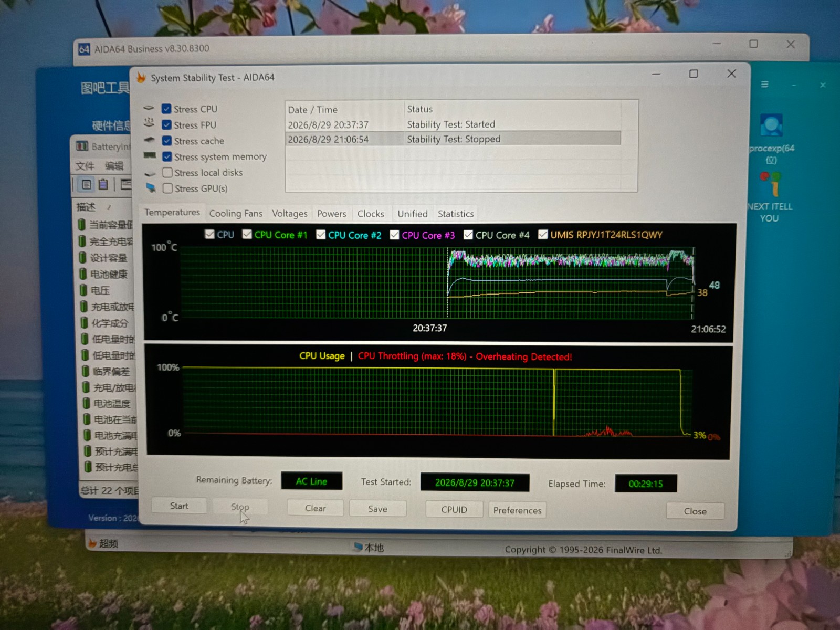Click the battery icon beside 电压
Screen dimensions: 840x630
click(83, 290)
